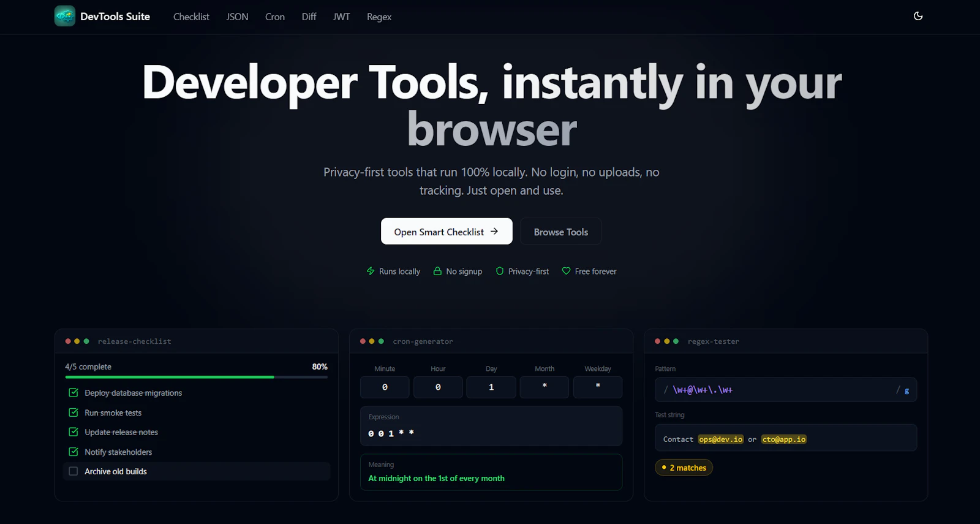Uncheck Update release notes item

pyautogui.click(x=73, y=432)
